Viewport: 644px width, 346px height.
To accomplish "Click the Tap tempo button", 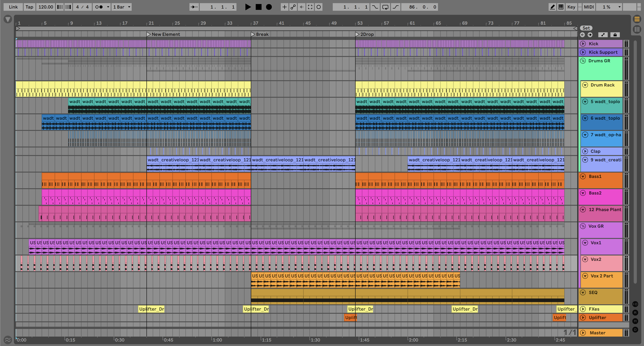I will click(x=29, y=7).
